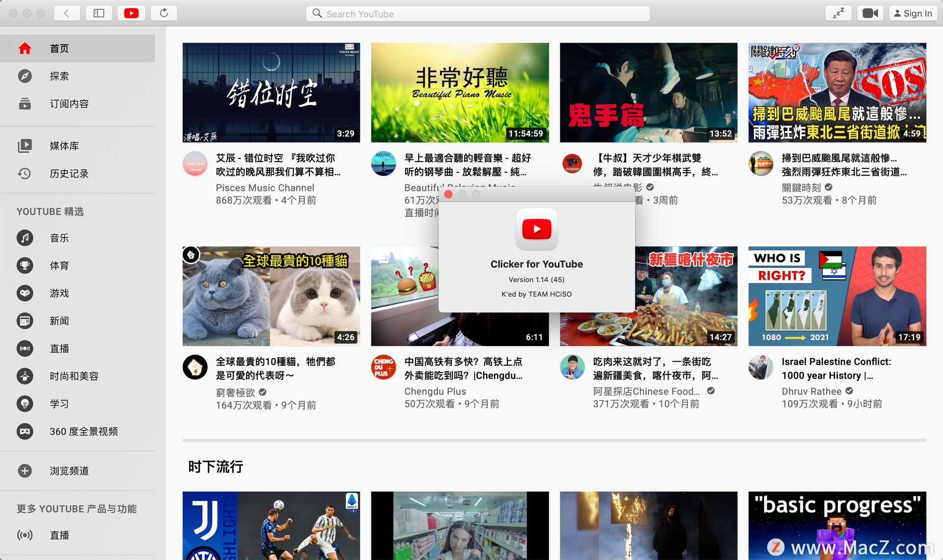This screenshot has height=560, width=943.
Task: Click the Live (直播) streaming icon in sidebar
Action: tap(24, 347)
